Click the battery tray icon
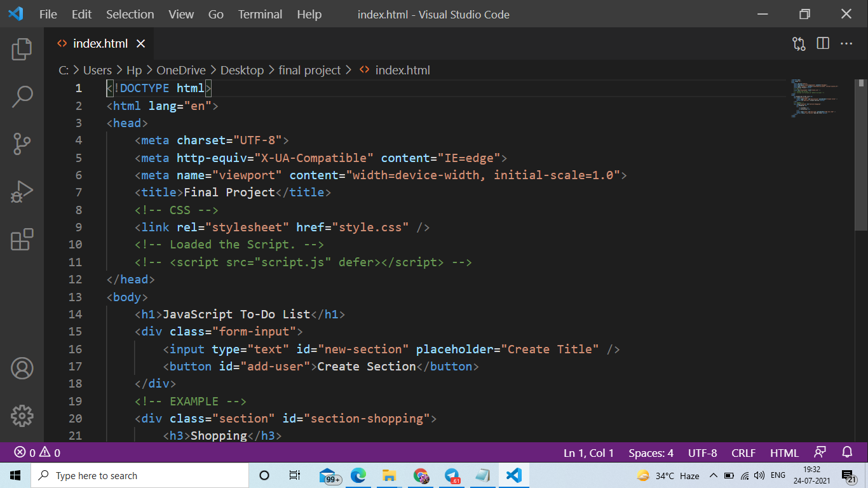This screenshot has width=868, height=488. [729, 475]
